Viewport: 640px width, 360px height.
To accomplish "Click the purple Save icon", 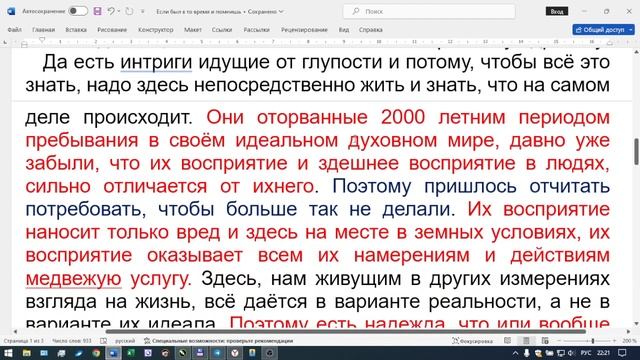I will click(97, 11).
